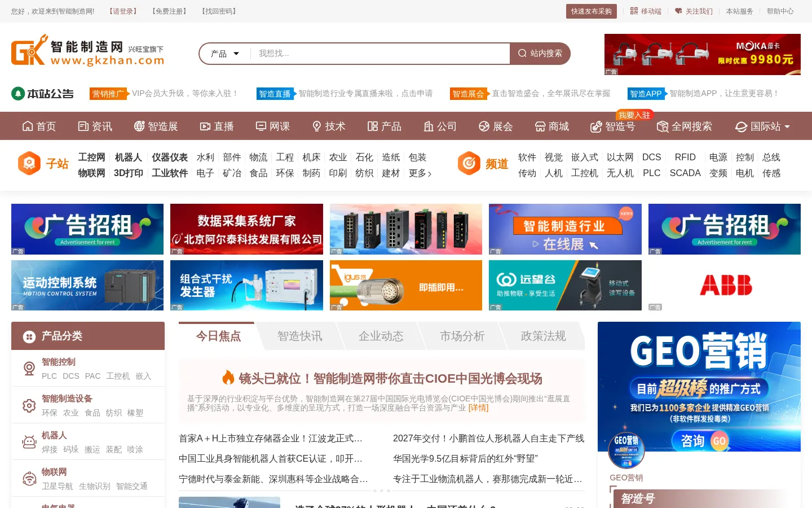Image resolution: width=812 pixels, height=508 pixels.
Task: Open the 网课 online course nav item
Action: [272, 126]
